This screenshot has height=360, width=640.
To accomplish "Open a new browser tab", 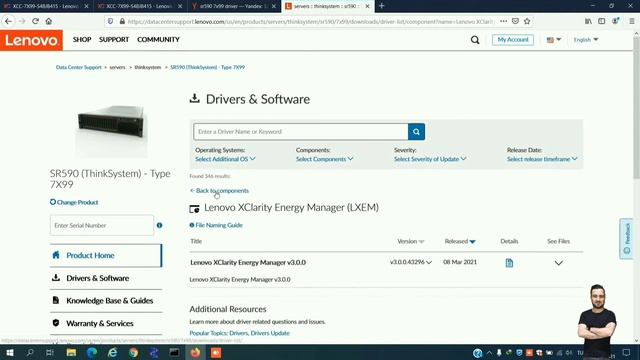I will 382,6.
